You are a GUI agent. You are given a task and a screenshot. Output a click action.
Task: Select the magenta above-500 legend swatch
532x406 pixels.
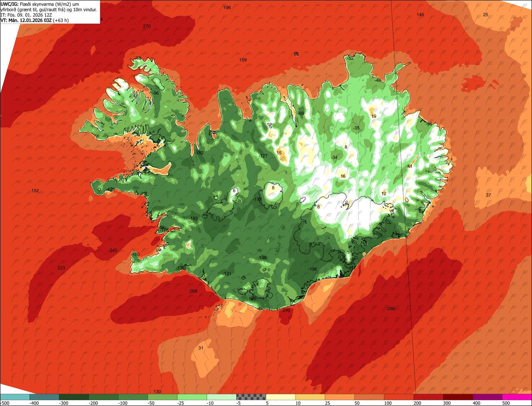pyautogui.click(x=517, y=397)
